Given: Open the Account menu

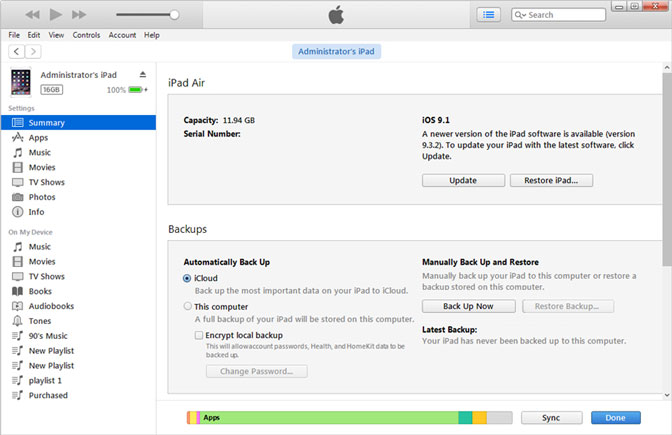Looking at the screenshot, I should click(x=122, y=35).
